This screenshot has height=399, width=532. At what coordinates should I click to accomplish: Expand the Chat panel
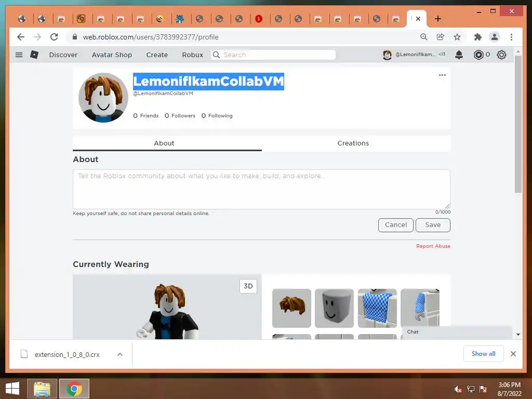457,332
